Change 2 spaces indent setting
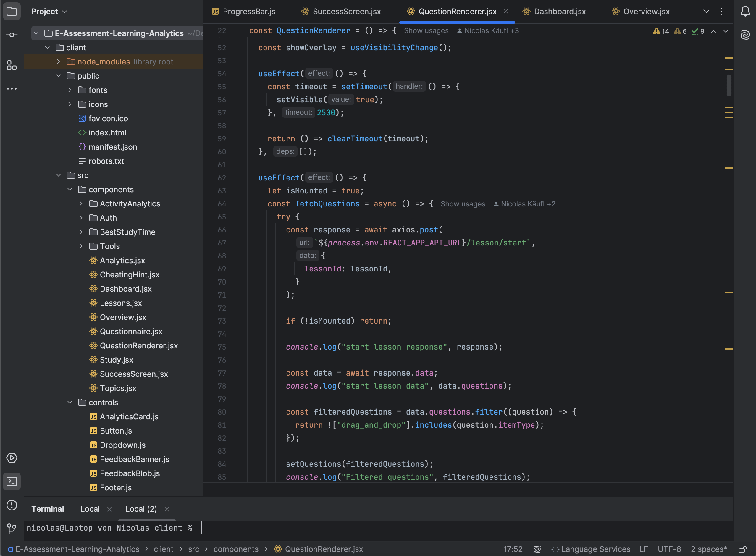This screenshot has width=756, height=556. (709, 549)
